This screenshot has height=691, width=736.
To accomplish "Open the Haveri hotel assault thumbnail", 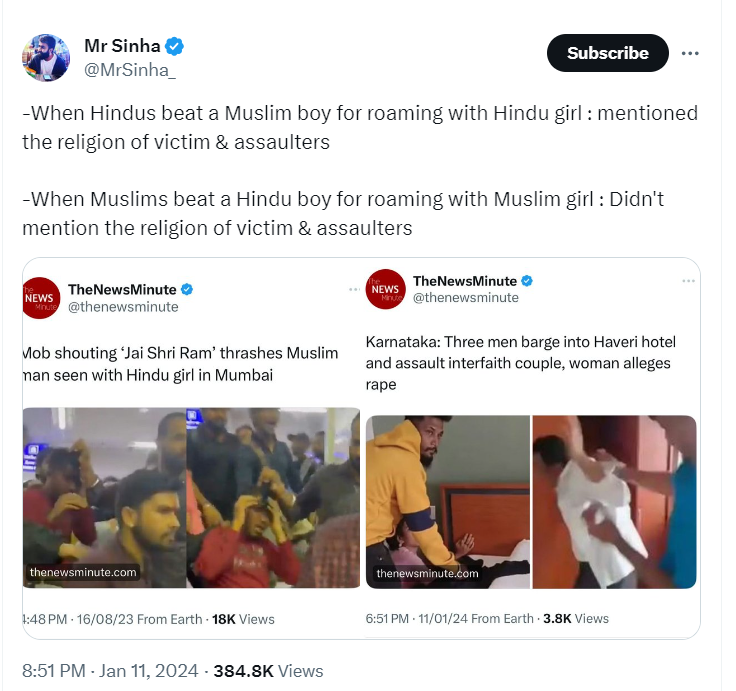I will (x=531, y=501).
